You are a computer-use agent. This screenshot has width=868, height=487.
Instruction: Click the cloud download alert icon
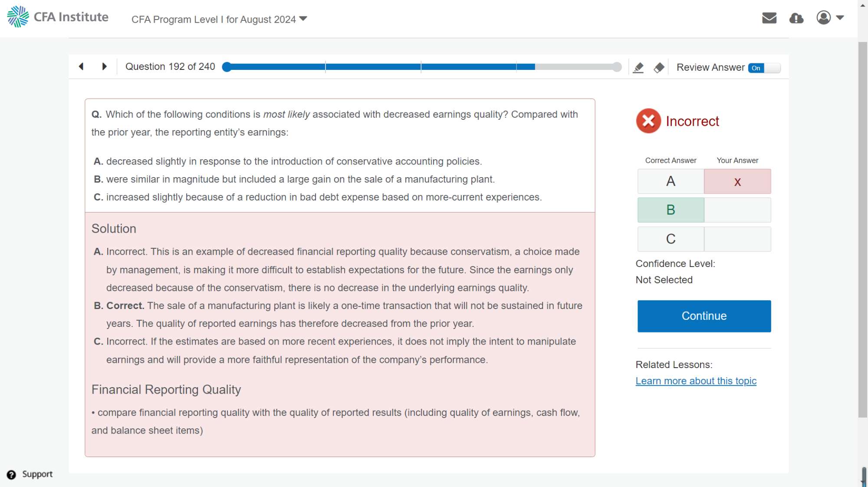click(796, 18)
